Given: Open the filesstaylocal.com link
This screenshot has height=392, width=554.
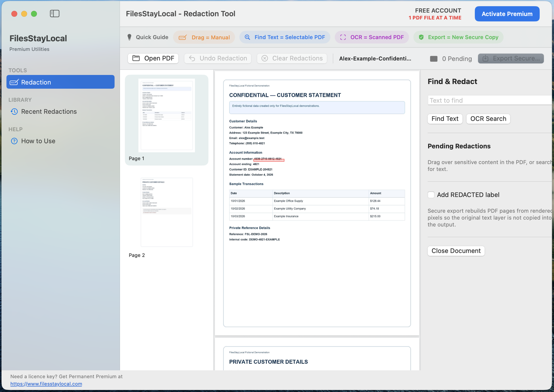Looking at the screenshot, I should coord(46,384).
